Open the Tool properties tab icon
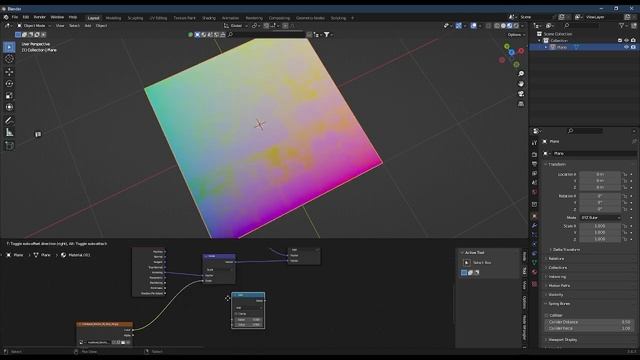This screenshot has height=360, width=640. point(534,143)
